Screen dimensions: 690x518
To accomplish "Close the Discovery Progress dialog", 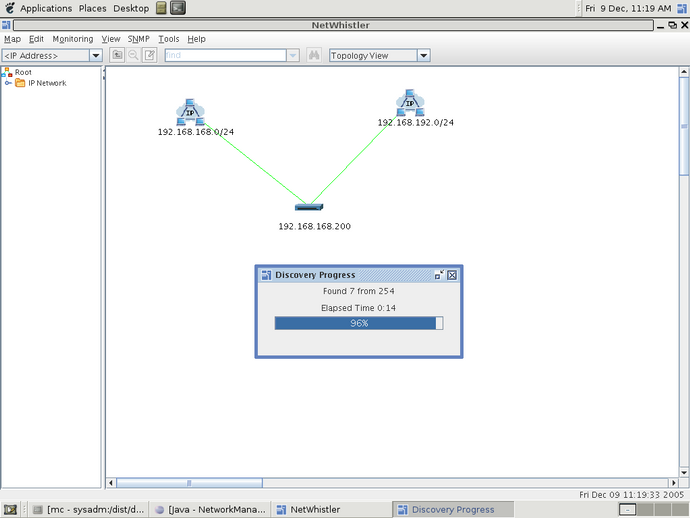I will (452, 275).
